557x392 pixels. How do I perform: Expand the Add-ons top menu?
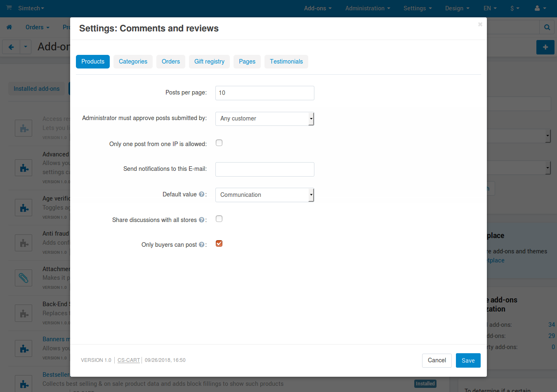point(318,8)
